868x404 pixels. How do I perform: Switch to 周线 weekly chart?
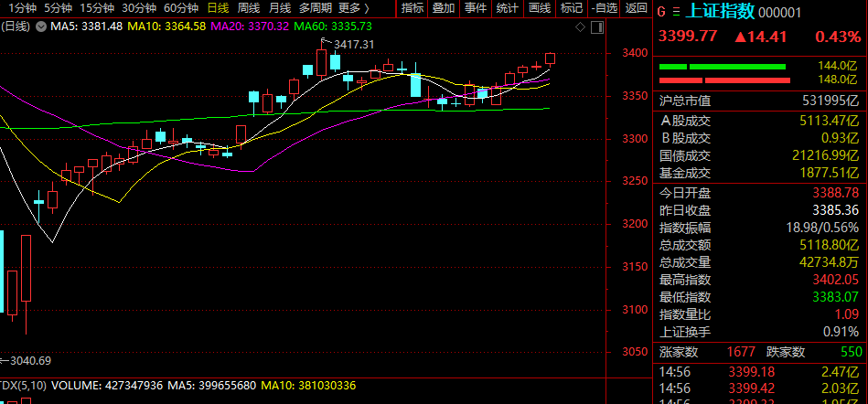coord(249,8)
